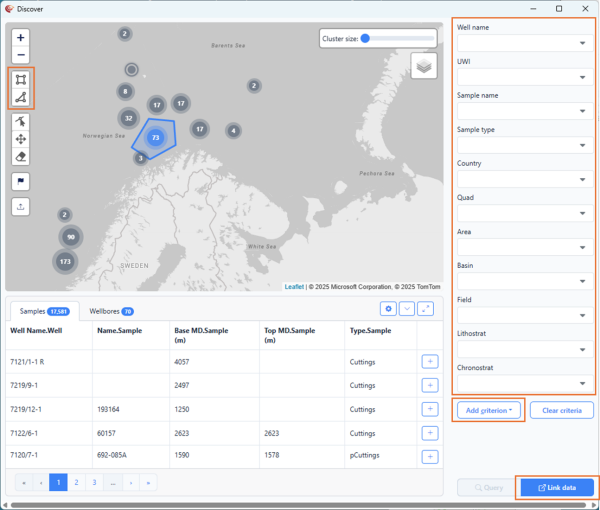The height and width of the screenshot is (510, 600).
Task: Click the Link data button
Action: pos(556,488)
